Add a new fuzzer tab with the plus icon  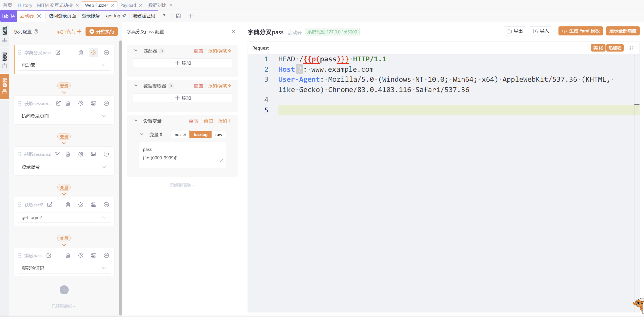click(x=191, y=16)
